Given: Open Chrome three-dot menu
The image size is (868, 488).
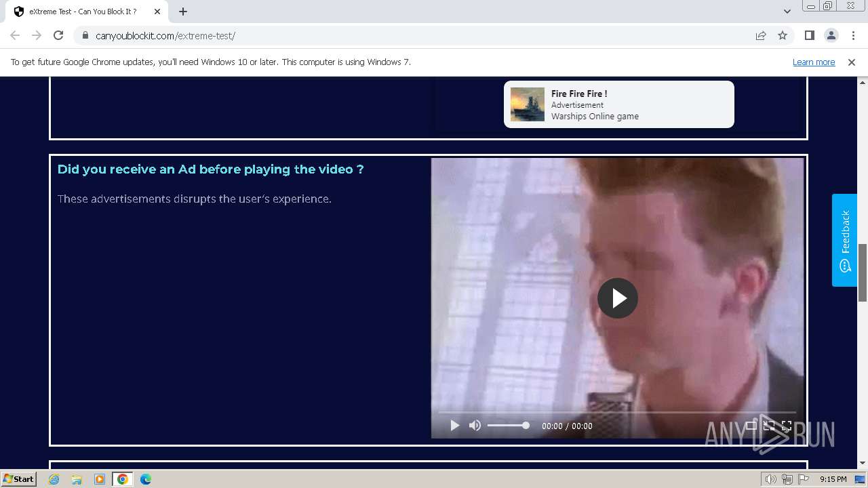Looking at the screenshot, I should tap(853, 35).
